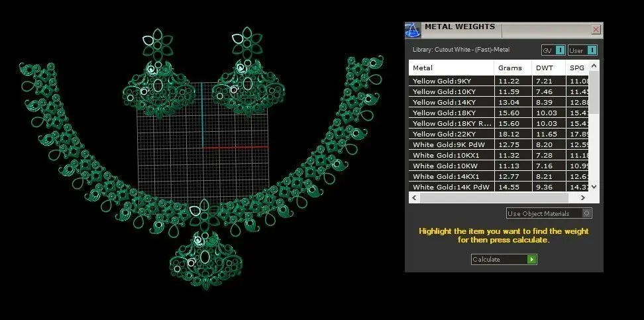The height and width of the screenshot is (320, 644).
Task: Click the 11.65 DWT value
Action: 546,134
